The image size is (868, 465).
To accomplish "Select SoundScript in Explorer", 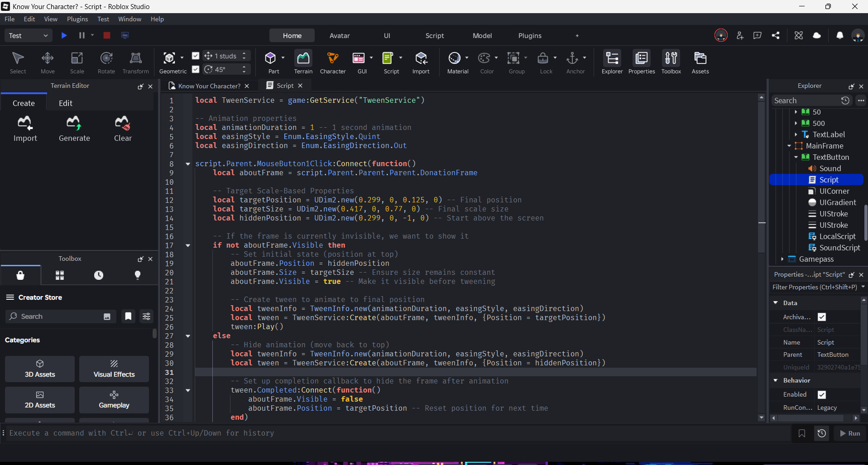I will point(839,248).
